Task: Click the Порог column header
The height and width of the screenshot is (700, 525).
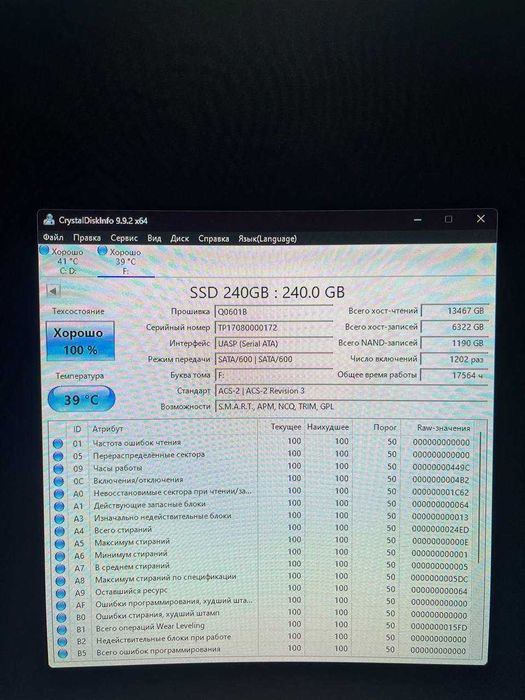Action: pyautogui.click(x=385, y=427)
